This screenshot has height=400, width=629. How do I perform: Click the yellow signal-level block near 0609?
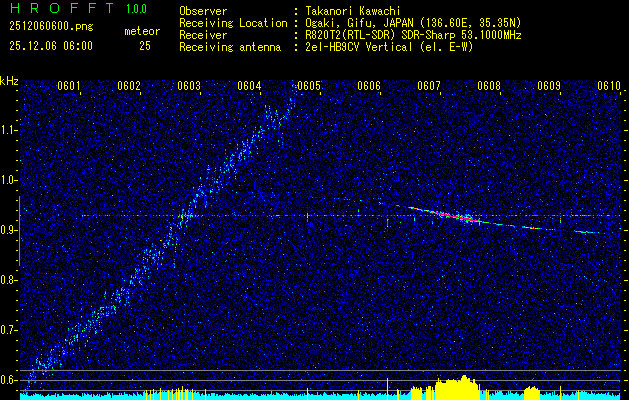pos(532,391)
